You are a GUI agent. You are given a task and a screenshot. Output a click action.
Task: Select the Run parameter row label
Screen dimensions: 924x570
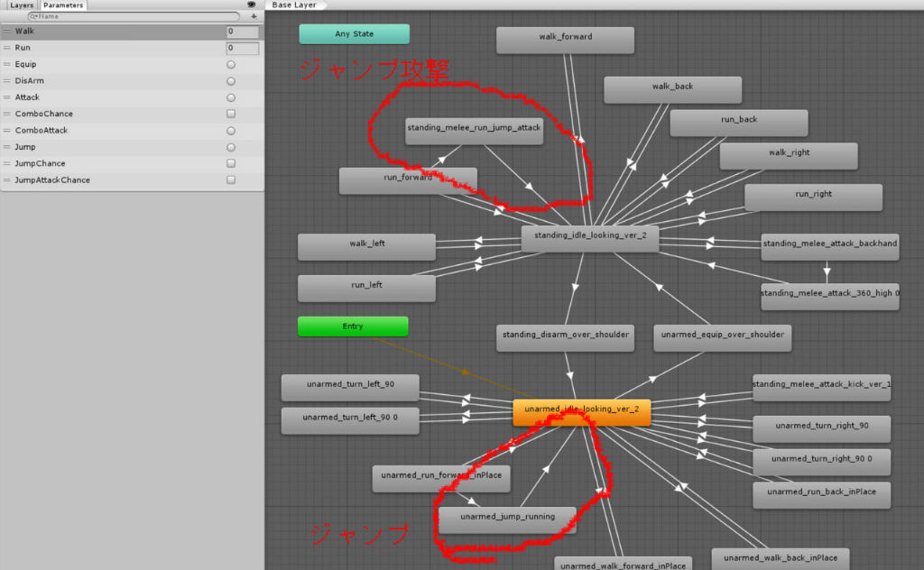coord(23,48)
